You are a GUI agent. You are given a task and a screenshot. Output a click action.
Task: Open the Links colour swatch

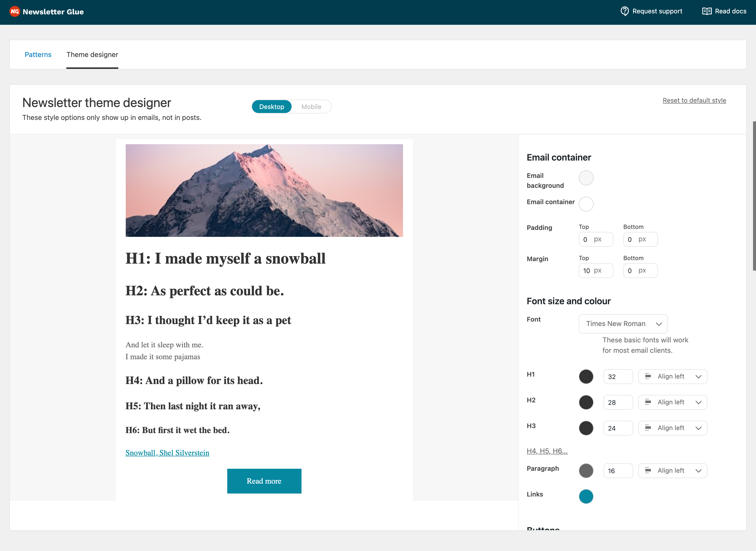coord(586,496)
